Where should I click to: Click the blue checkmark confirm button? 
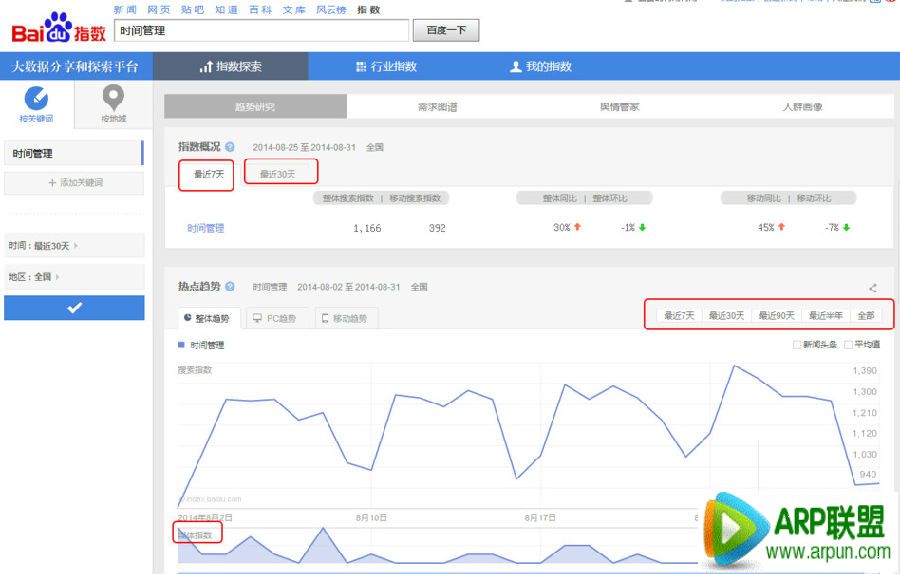pos(74,308)
